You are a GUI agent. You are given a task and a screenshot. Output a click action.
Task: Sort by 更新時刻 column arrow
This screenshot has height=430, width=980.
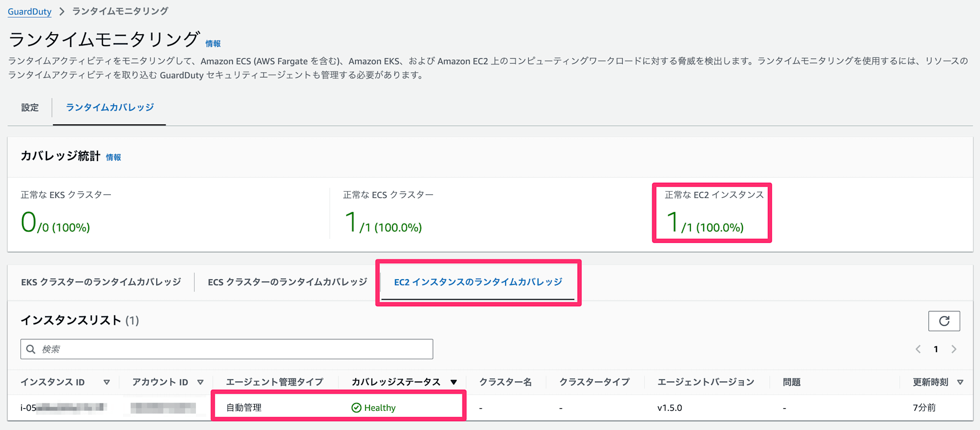tap(960, 382)
